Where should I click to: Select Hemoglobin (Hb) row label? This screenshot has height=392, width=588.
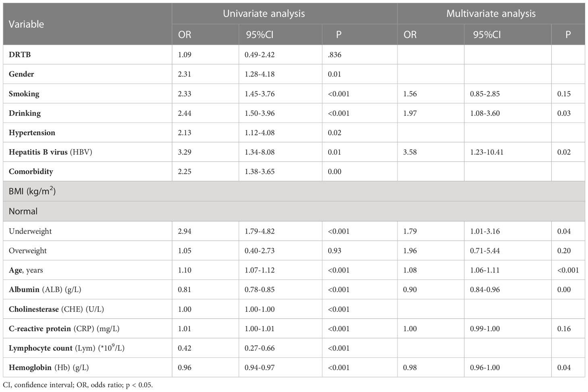click(49, 368)
